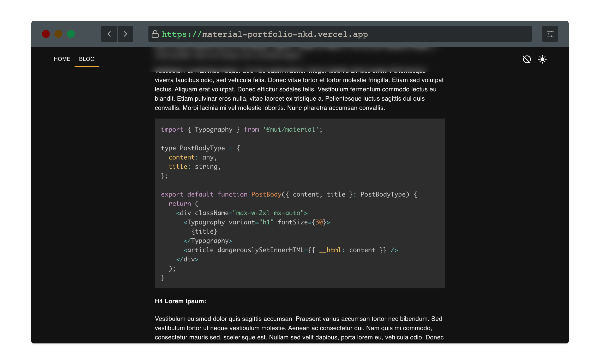Click the yellow window dot
Image resolution: width=600 pixels, height=364 pixels.
pos(58,34)
